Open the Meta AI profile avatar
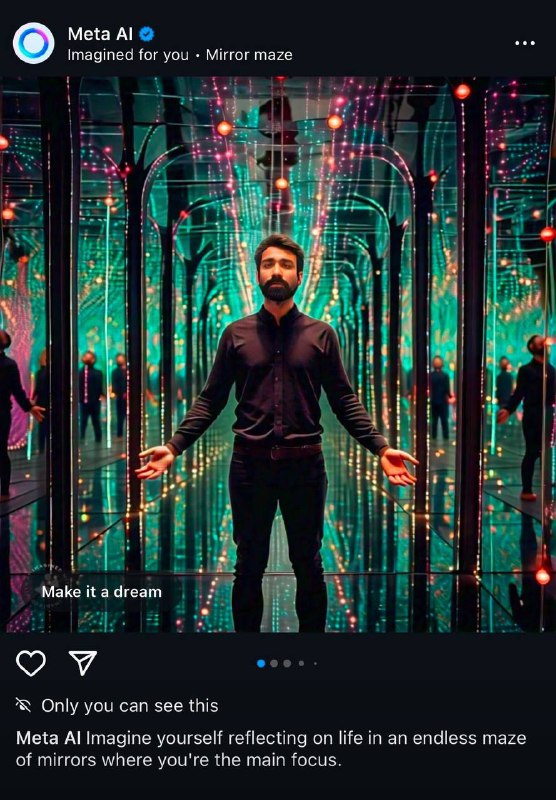 [34, 43]
